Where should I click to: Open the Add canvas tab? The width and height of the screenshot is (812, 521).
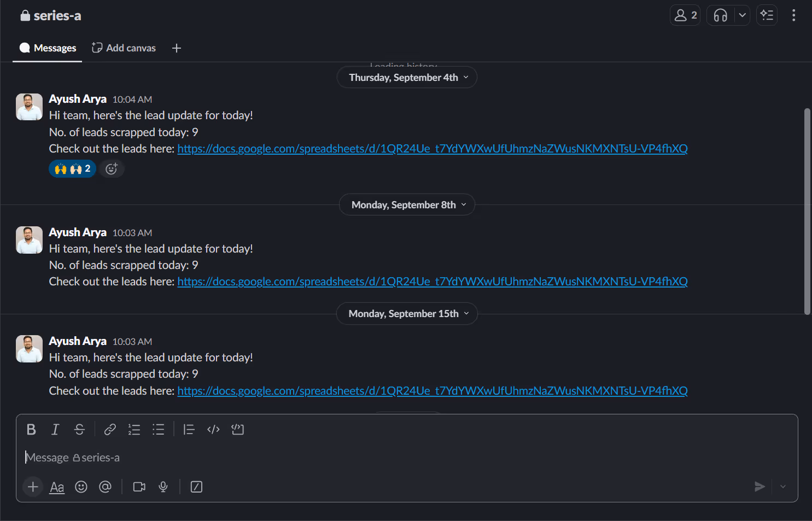point(123,48)
